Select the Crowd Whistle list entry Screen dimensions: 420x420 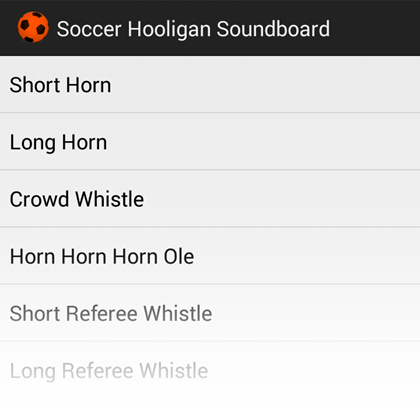pos(210,199)
